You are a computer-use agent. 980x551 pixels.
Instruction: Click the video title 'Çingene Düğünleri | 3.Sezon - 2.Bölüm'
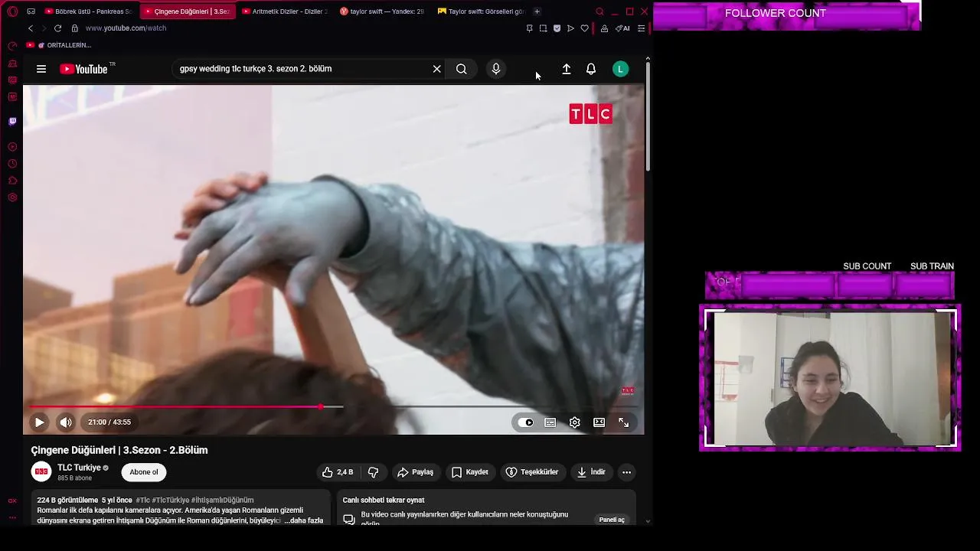pyautogui.click(x=119, y=450)
